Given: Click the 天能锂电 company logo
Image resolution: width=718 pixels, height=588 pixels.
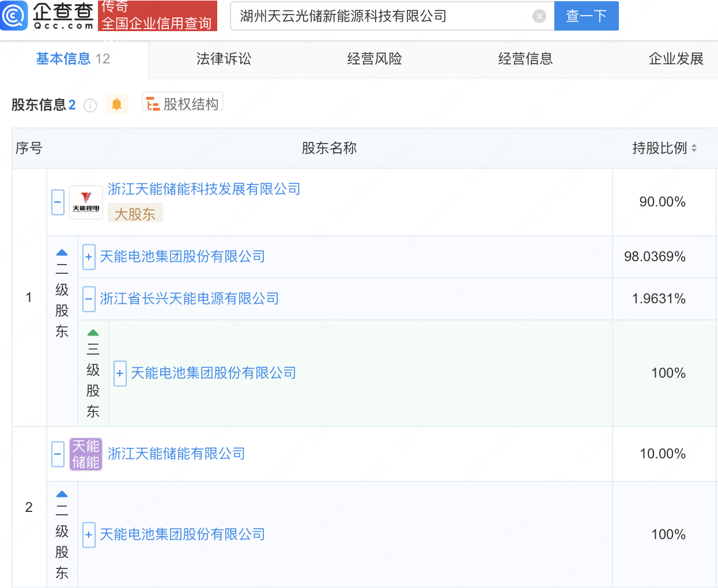Looking at the screenshot, I should click(86, 202).
